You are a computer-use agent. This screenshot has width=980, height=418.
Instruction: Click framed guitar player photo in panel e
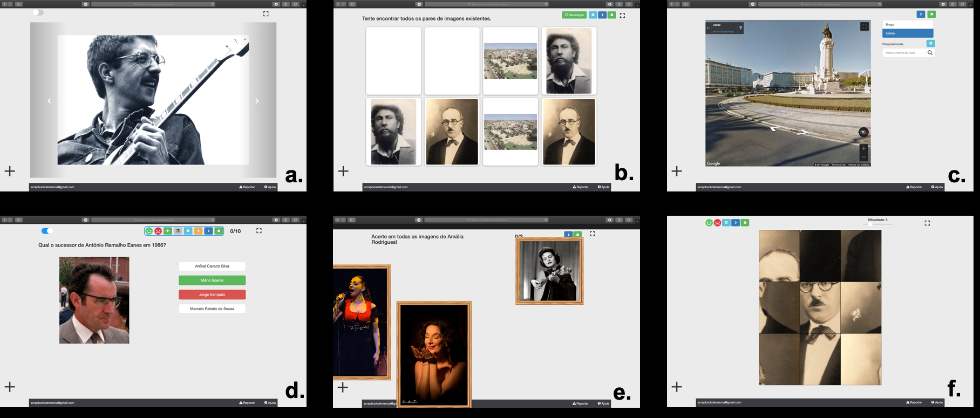click(x=549, y=271)
